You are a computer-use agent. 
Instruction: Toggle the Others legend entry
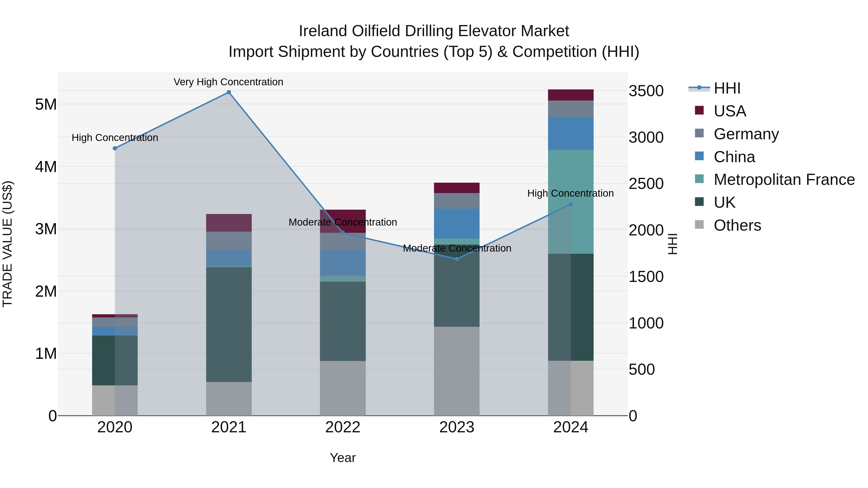coord(728,225)
